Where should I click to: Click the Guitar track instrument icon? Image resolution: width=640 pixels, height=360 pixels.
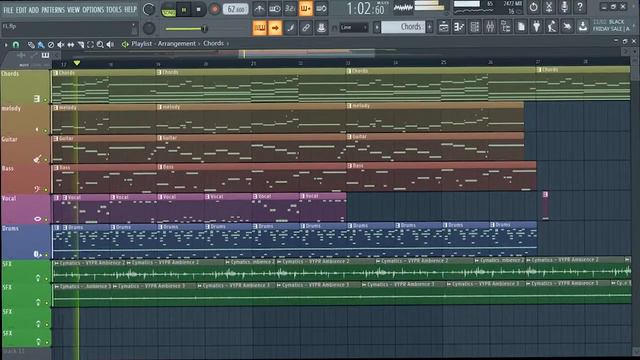37,159
